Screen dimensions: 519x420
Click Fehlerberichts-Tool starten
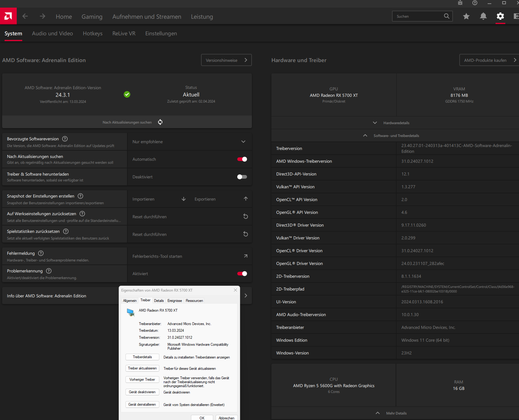[x=157, y=256]
